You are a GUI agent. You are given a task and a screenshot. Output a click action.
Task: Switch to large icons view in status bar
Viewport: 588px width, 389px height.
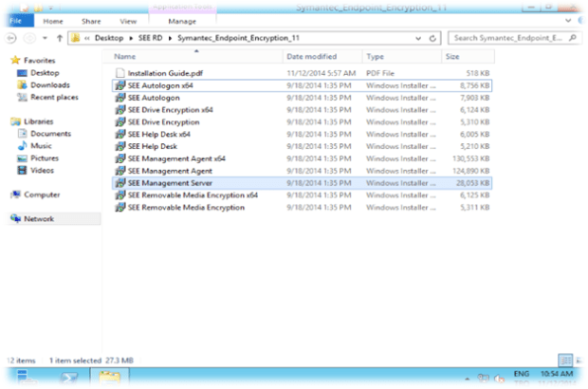pyautogui.click(x=578, y=361)
